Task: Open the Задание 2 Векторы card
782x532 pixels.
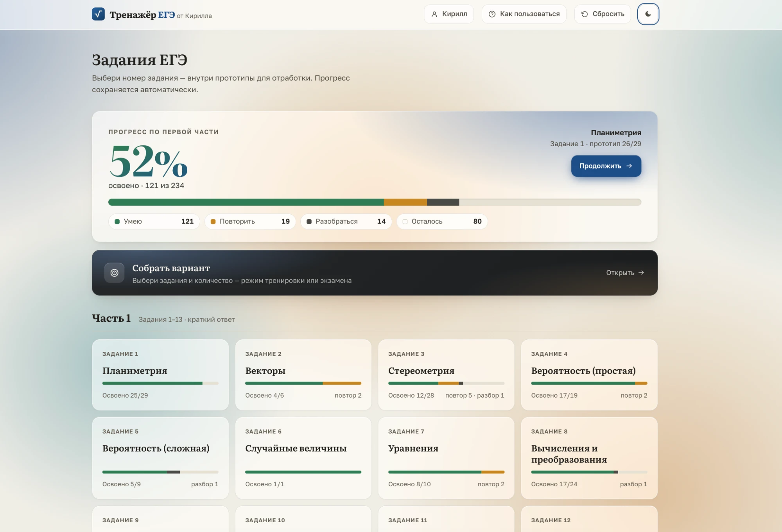Action: (303, 375)
